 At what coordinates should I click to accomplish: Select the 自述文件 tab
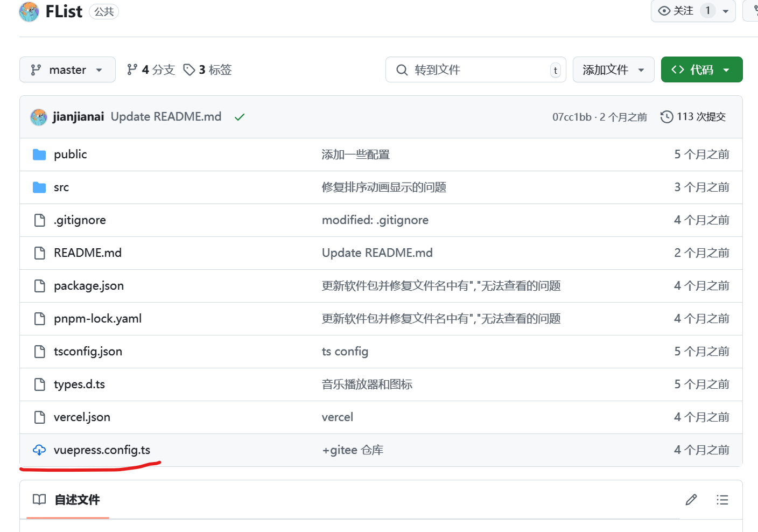click(x=68, y=500)
